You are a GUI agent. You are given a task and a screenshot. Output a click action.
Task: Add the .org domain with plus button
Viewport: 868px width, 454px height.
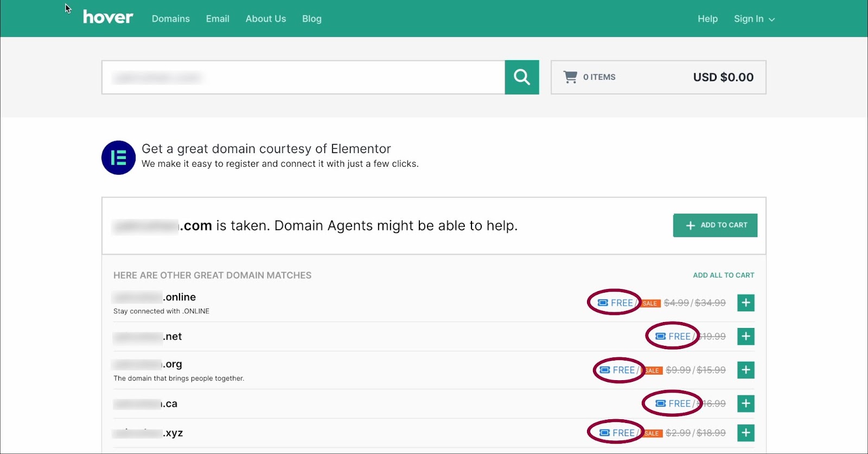point(746,370)
